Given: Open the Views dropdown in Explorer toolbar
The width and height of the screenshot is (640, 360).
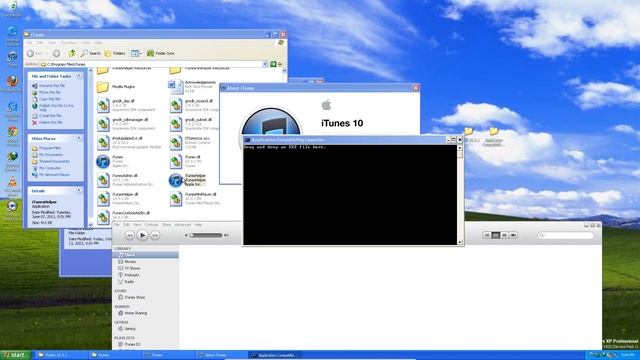Looking at the screenshot, I should tap(136, 53).
